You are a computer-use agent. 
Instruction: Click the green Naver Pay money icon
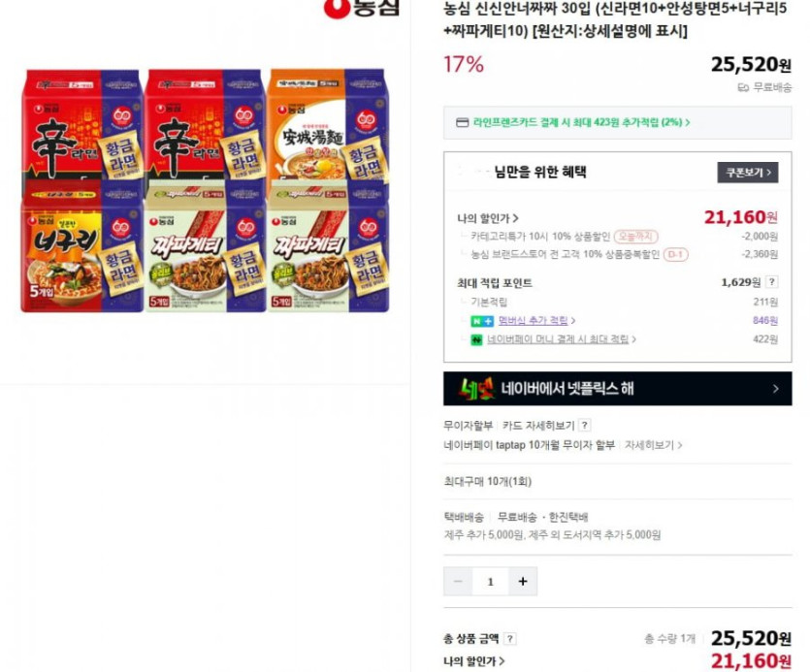click(475, 339)
